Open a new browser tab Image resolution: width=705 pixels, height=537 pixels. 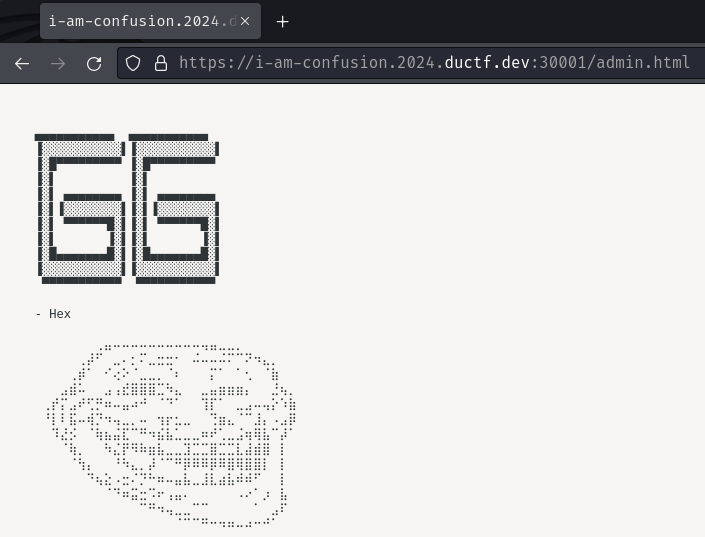(282, 22)
